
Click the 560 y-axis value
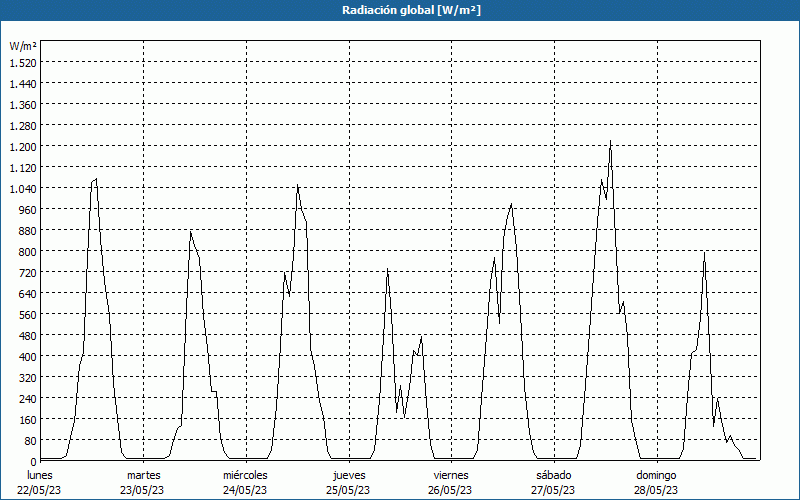click(x=28, y=314)
